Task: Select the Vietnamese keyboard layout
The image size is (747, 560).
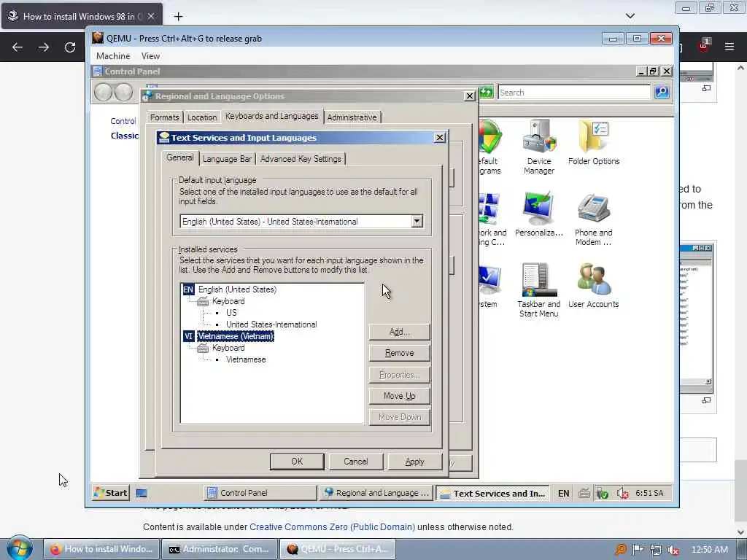Action: pos(246,359)
